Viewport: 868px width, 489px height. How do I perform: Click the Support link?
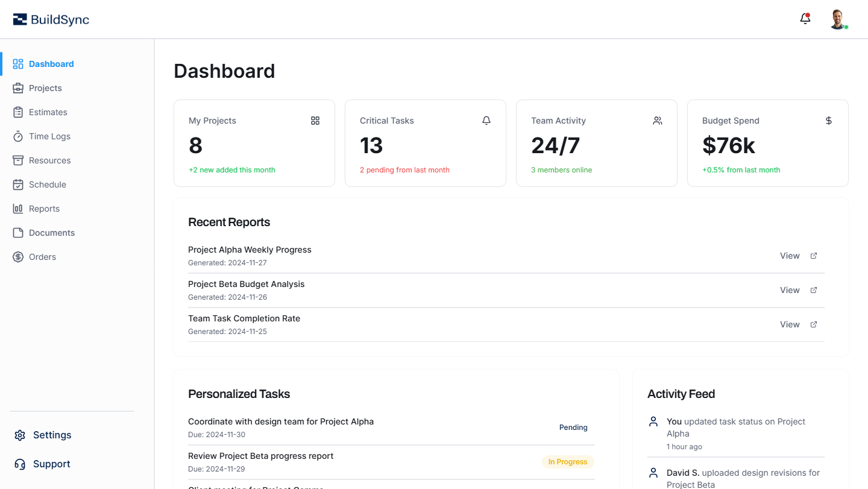[51, 464]
